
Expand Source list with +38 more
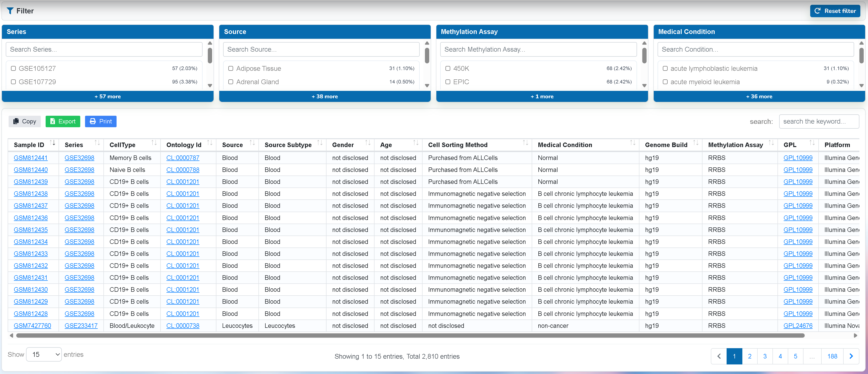point(325,96)
